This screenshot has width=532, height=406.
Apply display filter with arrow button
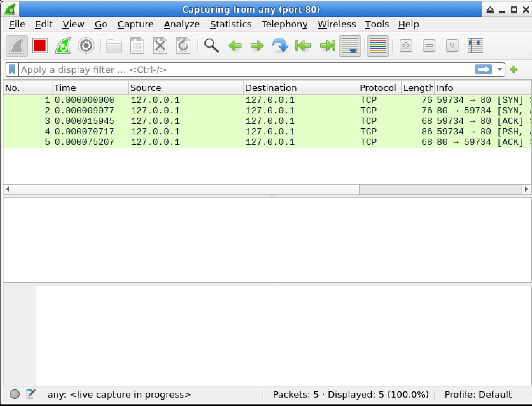pyautogui.click(x=483, y=70)
